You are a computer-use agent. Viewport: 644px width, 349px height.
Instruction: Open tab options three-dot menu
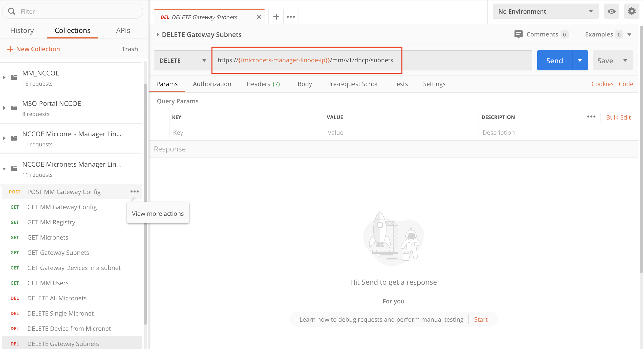pyautogui.click(x=291, y=17)
